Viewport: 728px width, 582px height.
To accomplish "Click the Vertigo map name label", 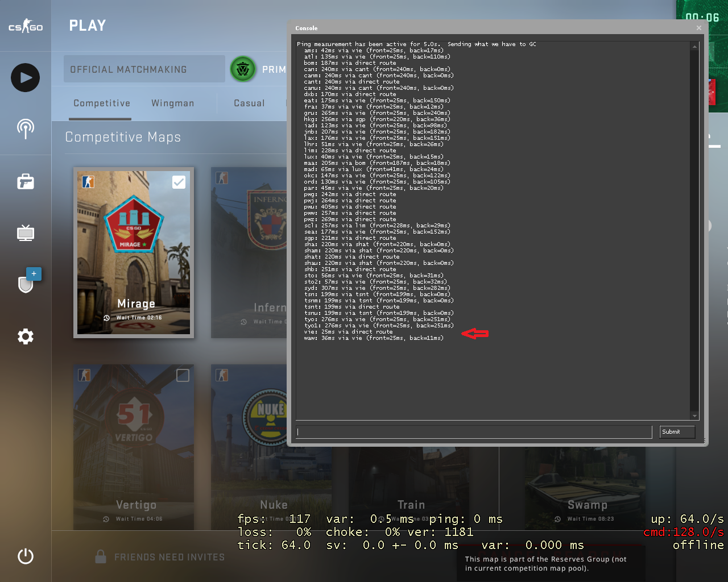I will coord(136,505).
